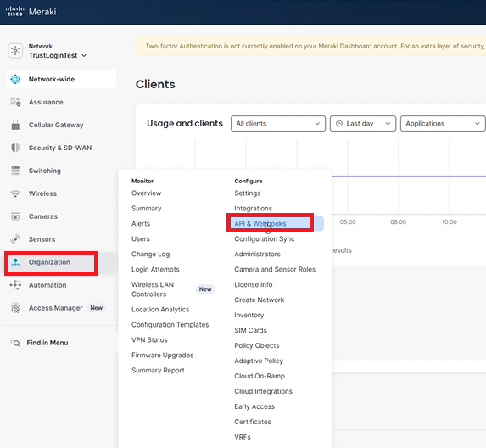
Task: Open Cloud Integrations
Action: [x=263, y=391]
